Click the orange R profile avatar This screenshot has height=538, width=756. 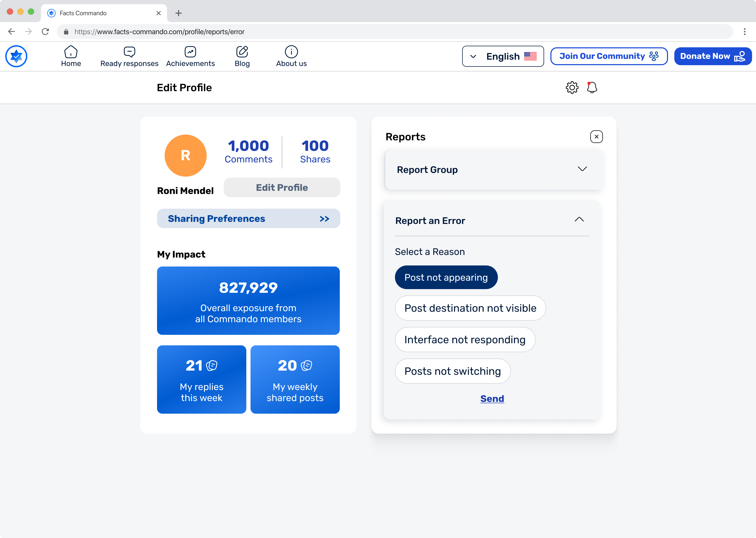tap(186, 155)
